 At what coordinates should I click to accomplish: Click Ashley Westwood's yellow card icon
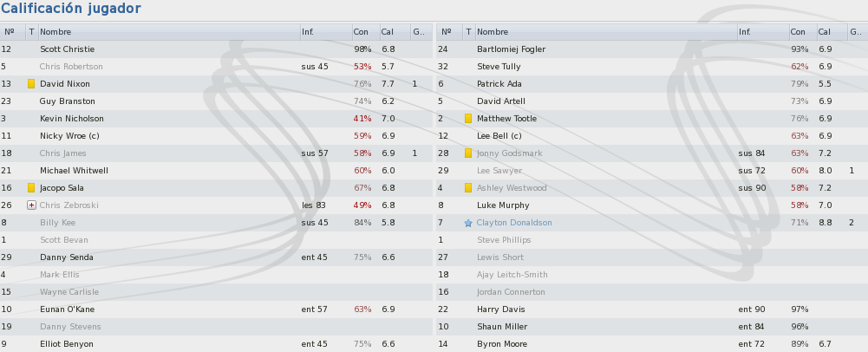[x=468, y=188]
